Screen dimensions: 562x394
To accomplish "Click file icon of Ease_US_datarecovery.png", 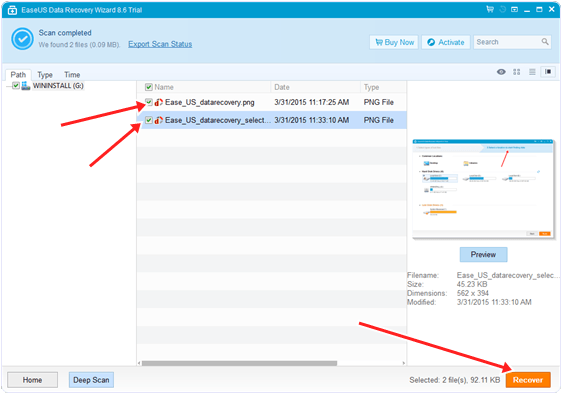I will 158,103.
